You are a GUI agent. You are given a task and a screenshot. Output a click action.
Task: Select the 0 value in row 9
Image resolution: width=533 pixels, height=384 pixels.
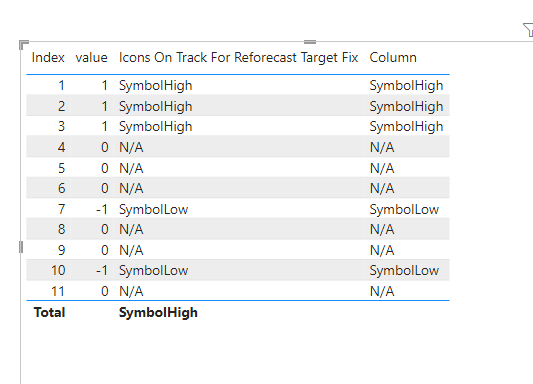point(105,250)
